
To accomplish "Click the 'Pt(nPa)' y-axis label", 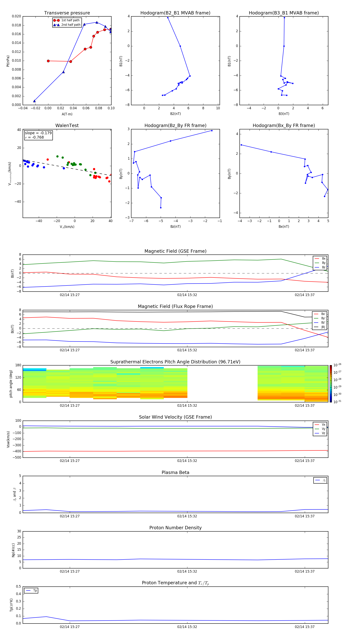I will pyautogui.click(x=8, y=61).
